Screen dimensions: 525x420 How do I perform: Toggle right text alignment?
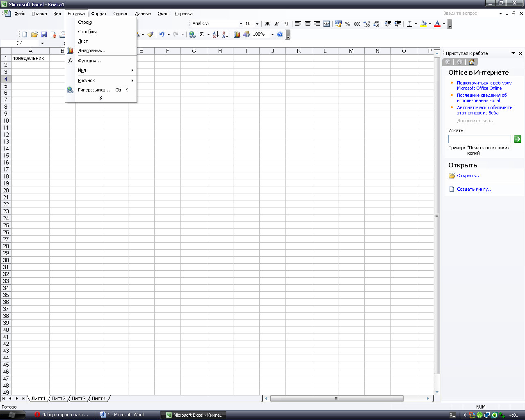317,24
